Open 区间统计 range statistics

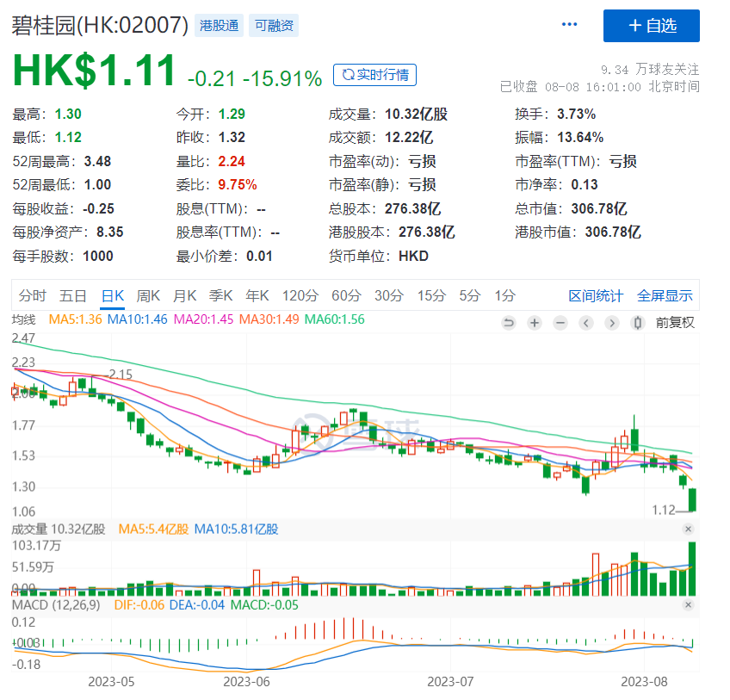(x=596, y=295)
